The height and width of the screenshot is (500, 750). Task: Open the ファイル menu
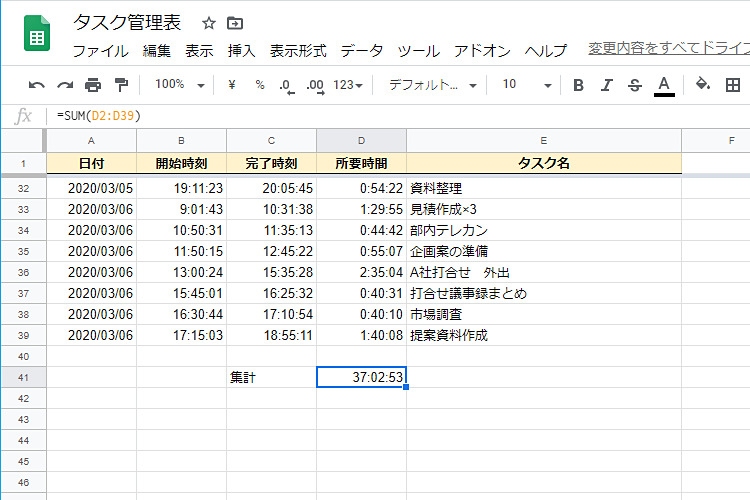100,51
